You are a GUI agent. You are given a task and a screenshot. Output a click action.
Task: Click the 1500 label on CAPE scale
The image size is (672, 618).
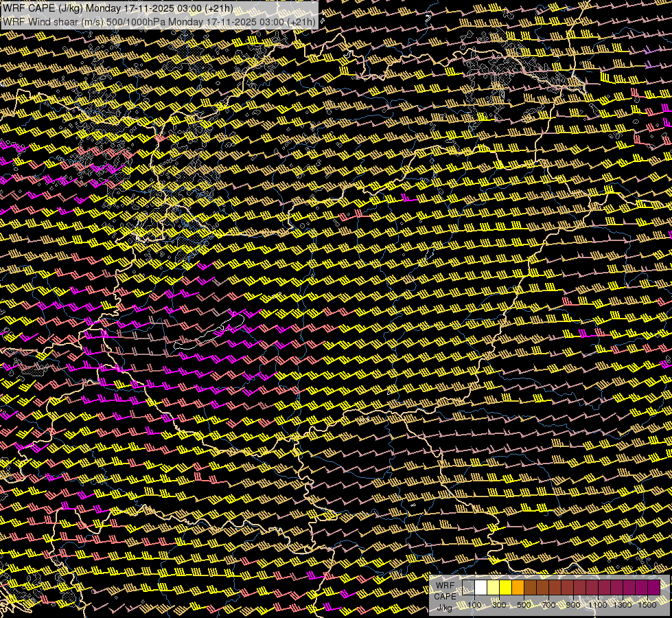pyautogui.click(x=647, y=605)
